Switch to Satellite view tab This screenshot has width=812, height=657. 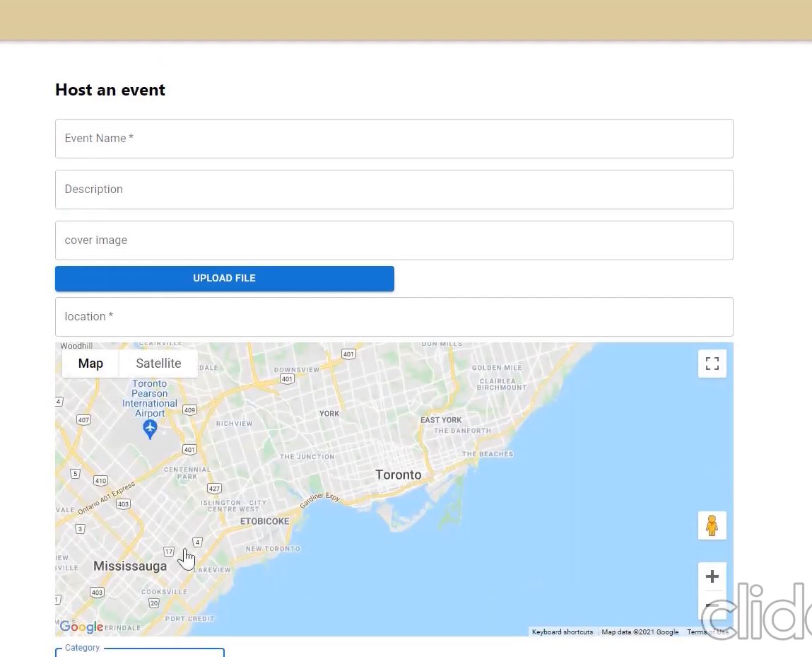pos(158,364)
